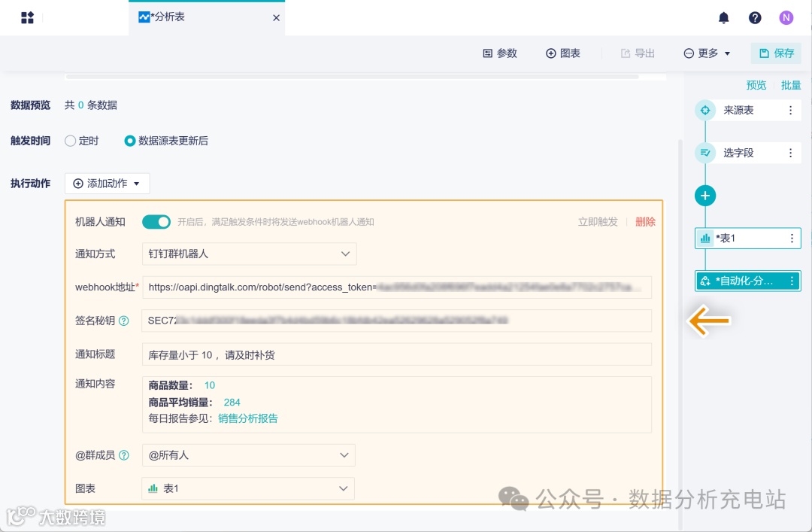The width and height of the screenshot is (812, 532).
Task: Click the 签名秘钥 input field
Action: [397, 321]
